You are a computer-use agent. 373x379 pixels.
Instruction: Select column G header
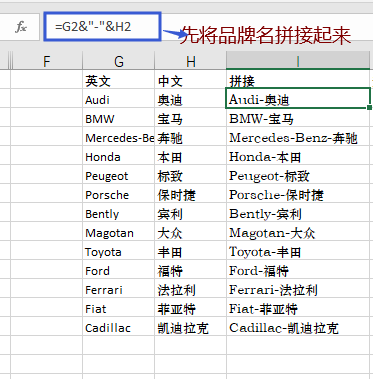click(119, 61)
